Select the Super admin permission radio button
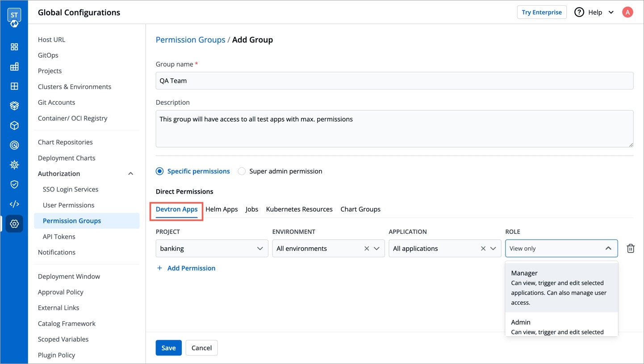Screen dimensions: 644x364 click(x=242, y=171)
